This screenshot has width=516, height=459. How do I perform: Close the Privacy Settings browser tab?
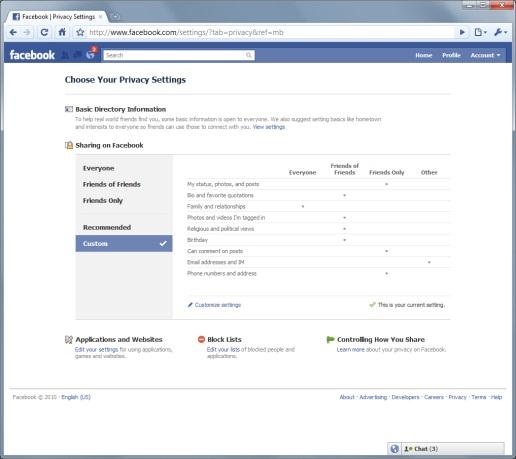[x=100, y=17]
